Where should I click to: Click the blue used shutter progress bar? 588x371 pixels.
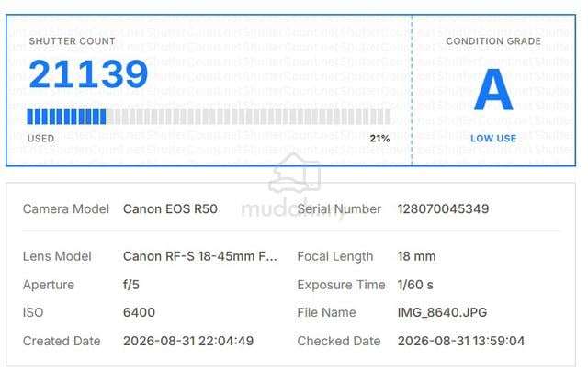click(66, 117)
